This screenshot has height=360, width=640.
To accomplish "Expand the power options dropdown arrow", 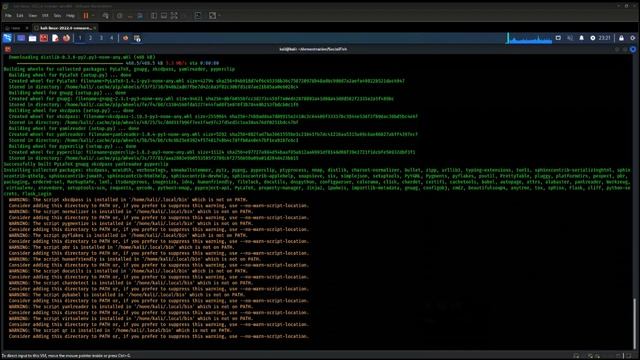I will pos(93,16).
